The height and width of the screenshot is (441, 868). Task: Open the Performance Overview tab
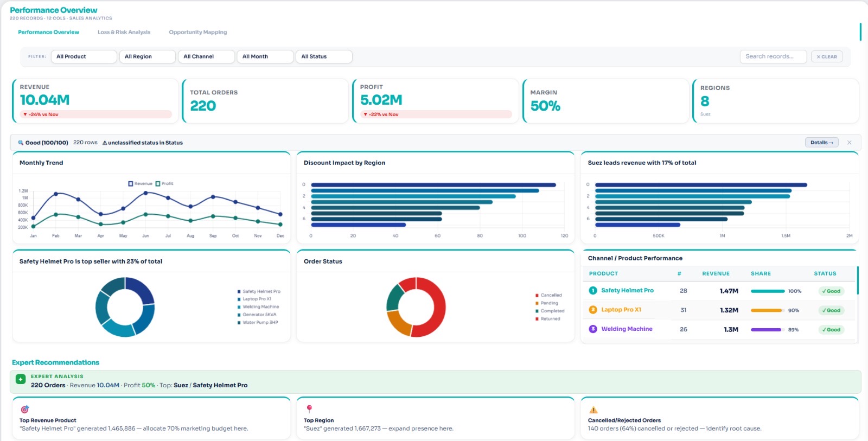(48, 32)
